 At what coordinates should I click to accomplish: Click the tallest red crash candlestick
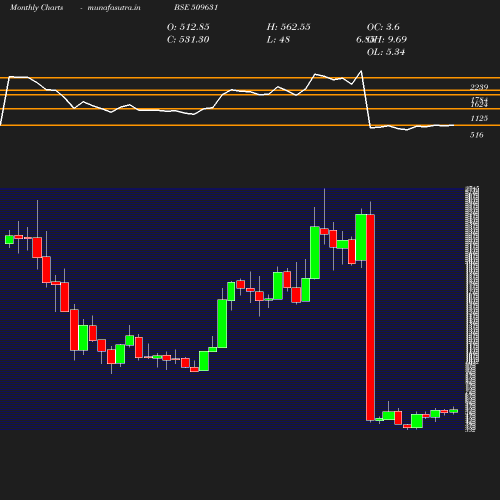pos(370,317)
